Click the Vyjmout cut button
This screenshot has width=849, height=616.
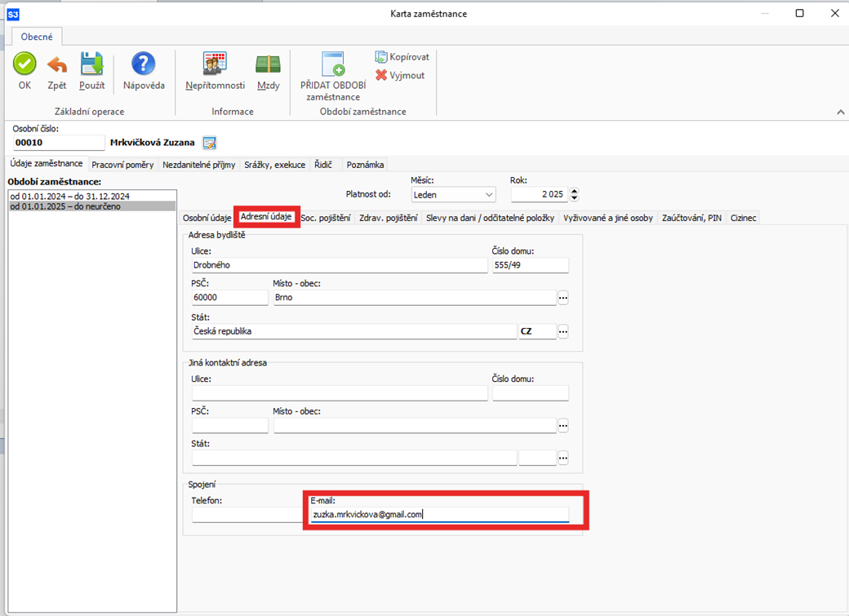(400, 75)
